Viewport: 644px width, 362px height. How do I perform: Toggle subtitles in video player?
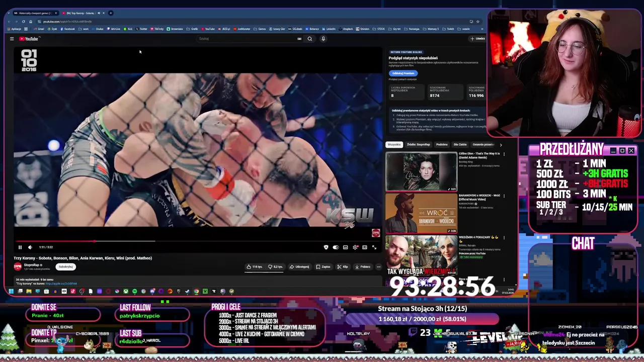(345, 247)
